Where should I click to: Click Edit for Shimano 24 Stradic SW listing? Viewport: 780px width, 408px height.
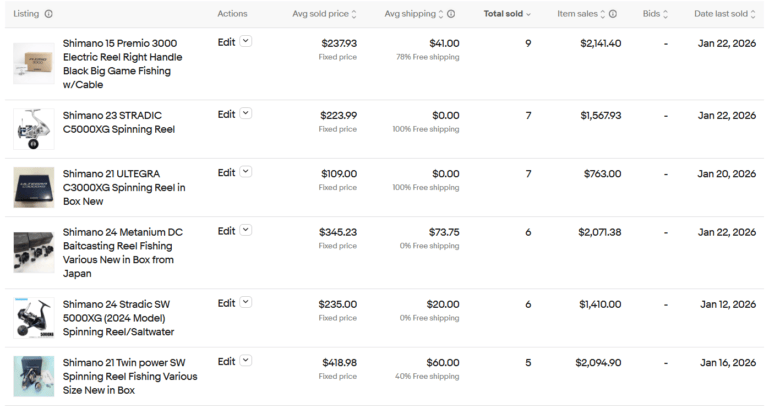pyautogui.click(x=227, y=303)
